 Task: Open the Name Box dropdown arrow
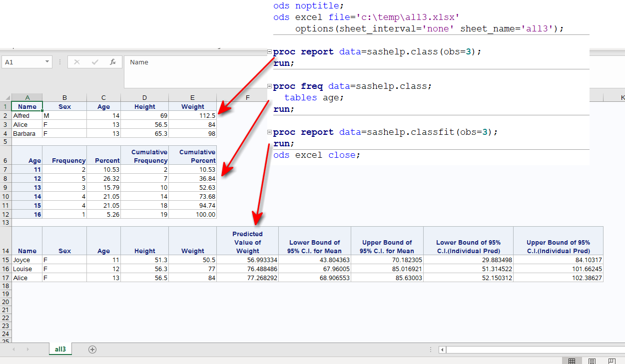coord(47,62)
